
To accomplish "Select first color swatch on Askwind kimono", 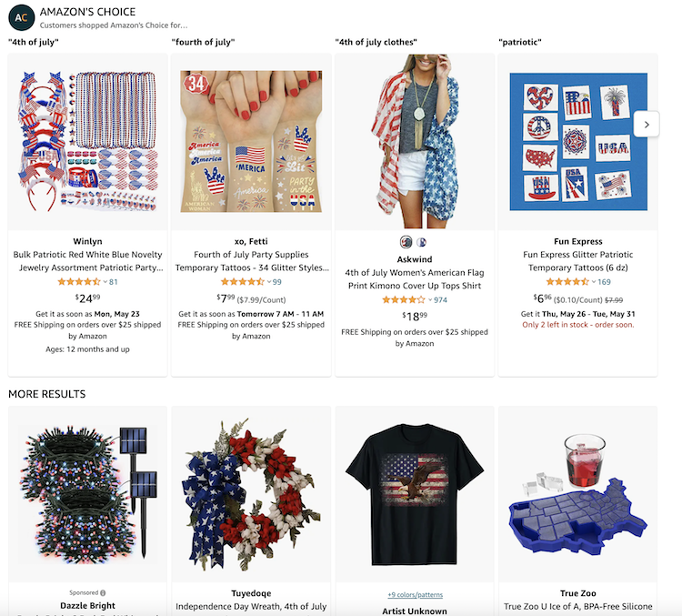I will click(x=406, y=242).
